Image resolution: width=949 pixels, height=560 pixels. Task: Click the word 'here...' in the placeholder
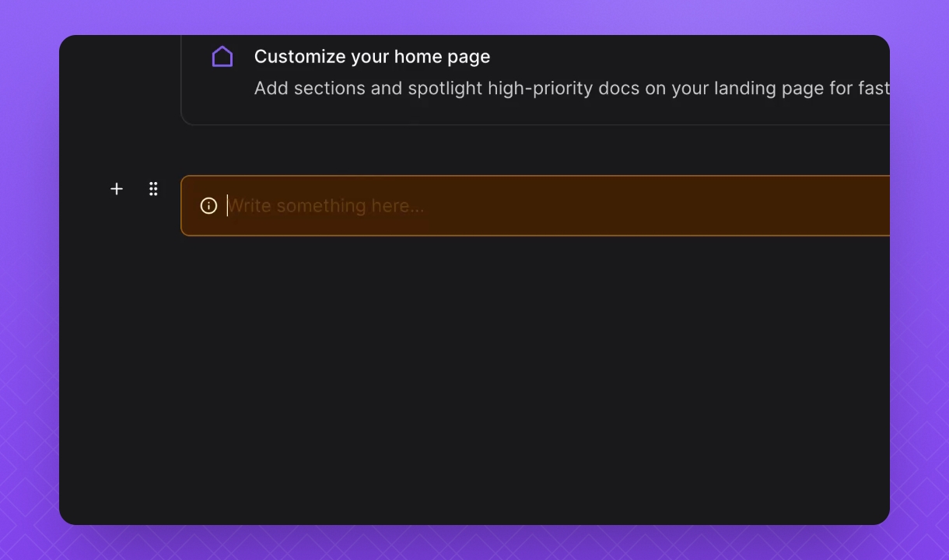[x=398, y=206]
